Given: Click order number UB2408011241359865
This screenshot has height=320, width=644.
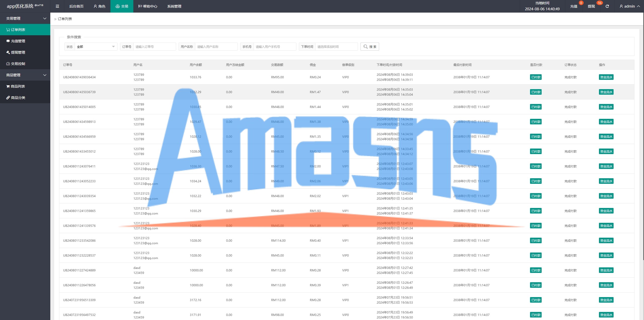Looking at the screenshot, I should [x=79, y=211].
